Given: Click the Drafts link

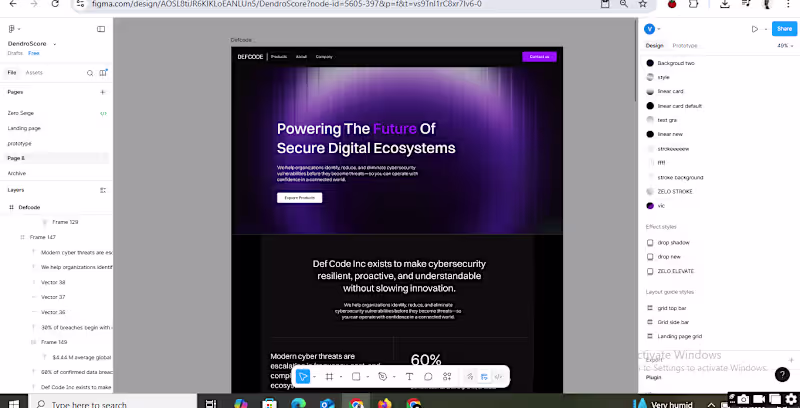Looking at the screenshot, I should click(15, 53).
